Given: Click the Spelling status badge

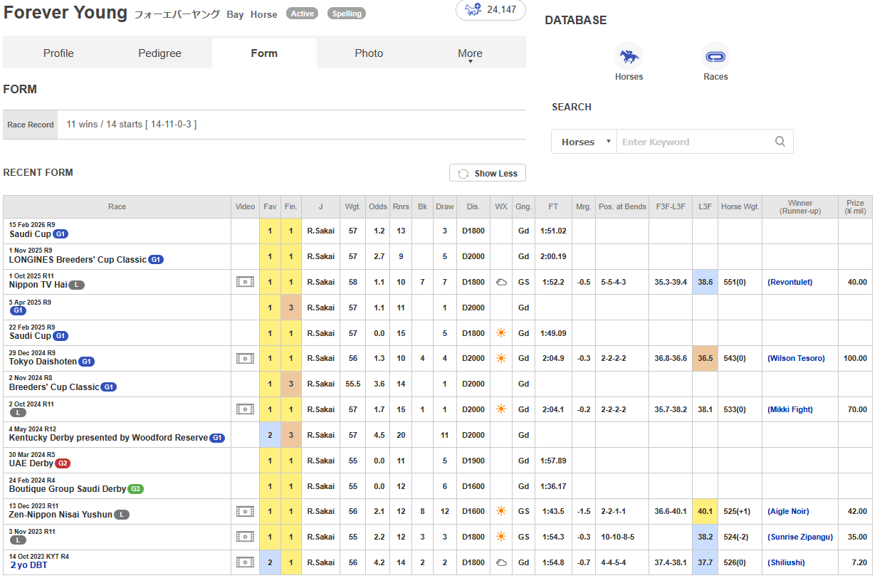Looking at the screenshot, I should [x=347, y=14].
